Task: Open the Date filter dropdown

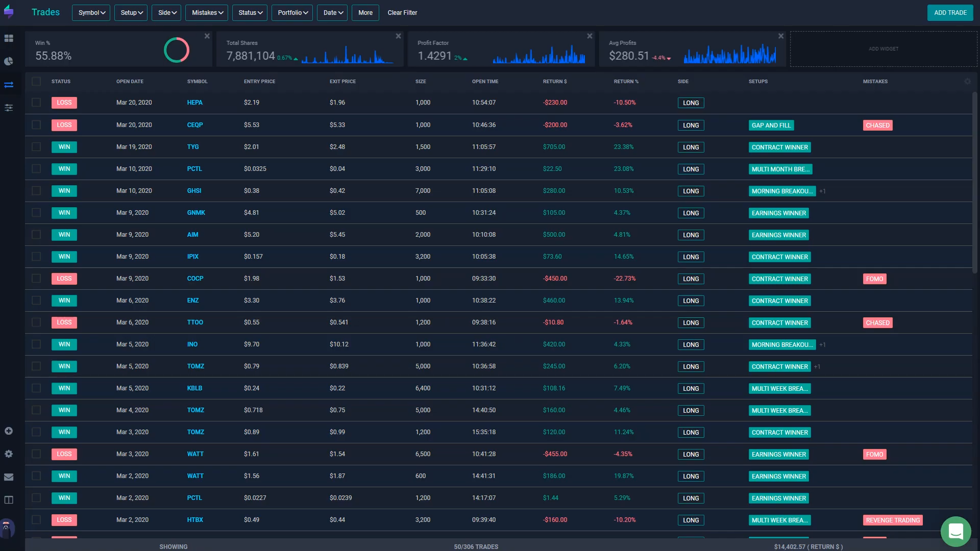Action: pyautogui.click(x=332, y=13)
